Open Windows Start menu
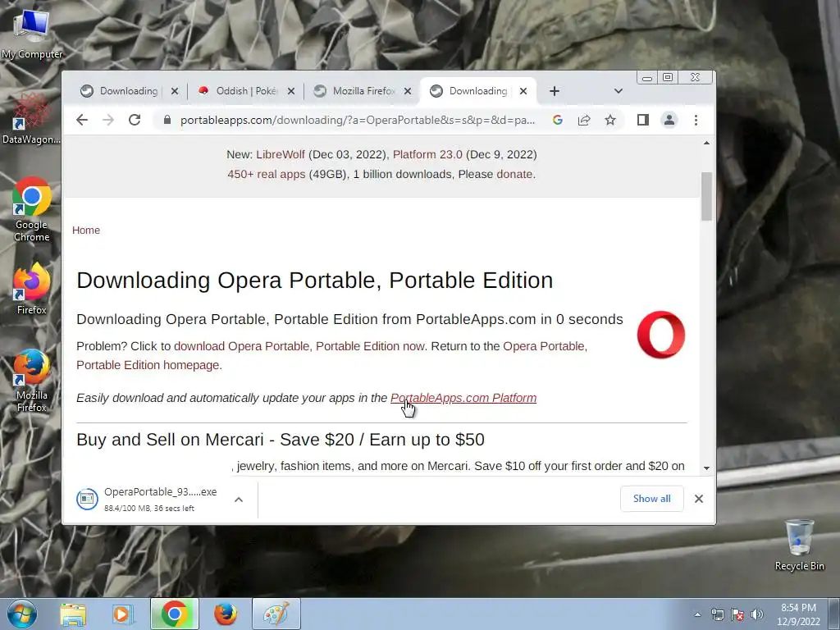The width and height of the screenshot is (840, 630). [x=22, y=614]
